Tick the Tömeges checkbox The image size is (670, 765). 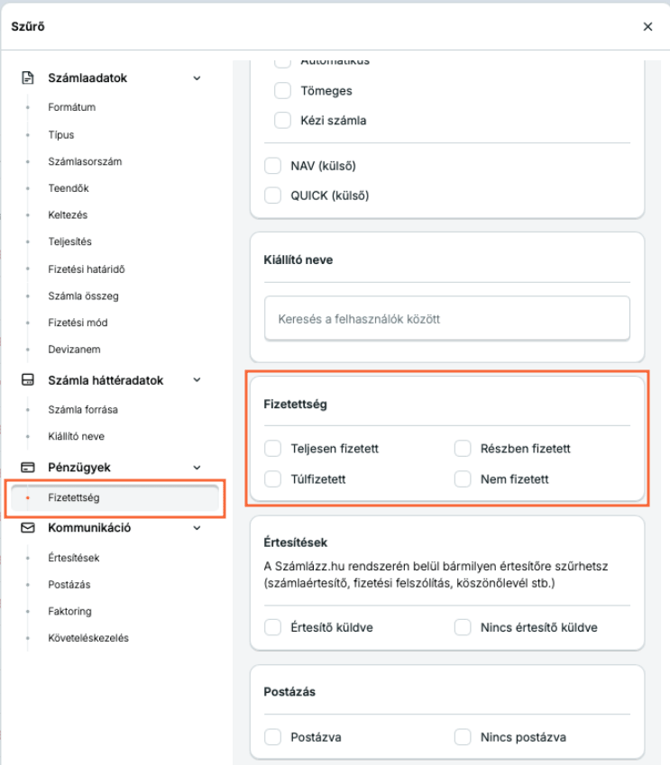click(283, 91)
